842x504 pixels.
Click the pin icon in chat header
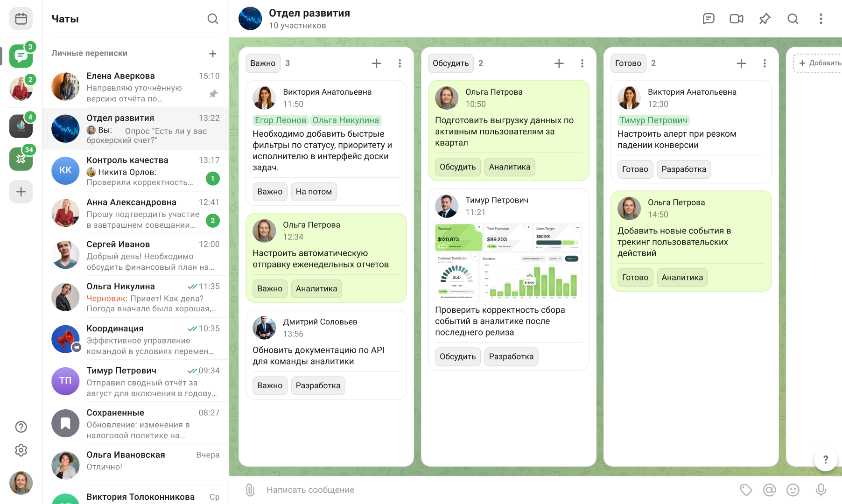765,19
